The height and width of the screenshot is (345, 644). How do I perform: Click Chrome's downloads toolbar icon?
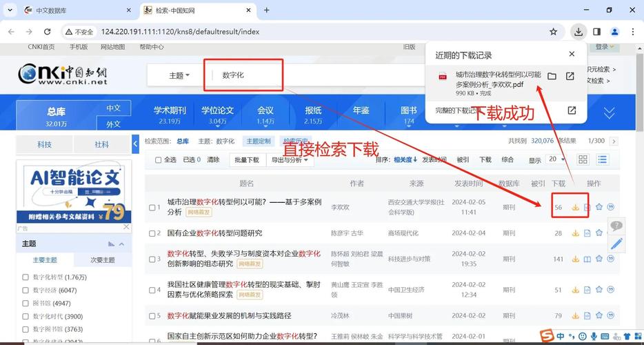click(x=578, y=32)
